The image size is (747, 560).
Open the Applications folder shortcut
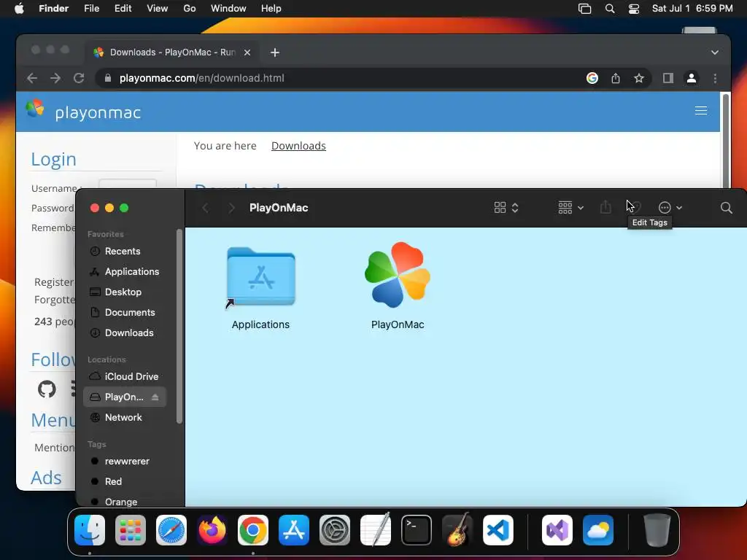260,278
